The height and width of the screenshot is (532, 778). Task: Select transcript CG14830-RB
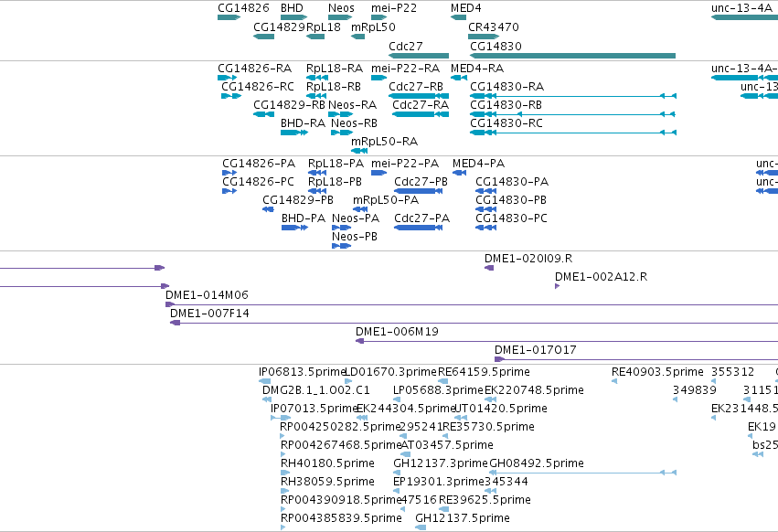click(x=572, y=114)
